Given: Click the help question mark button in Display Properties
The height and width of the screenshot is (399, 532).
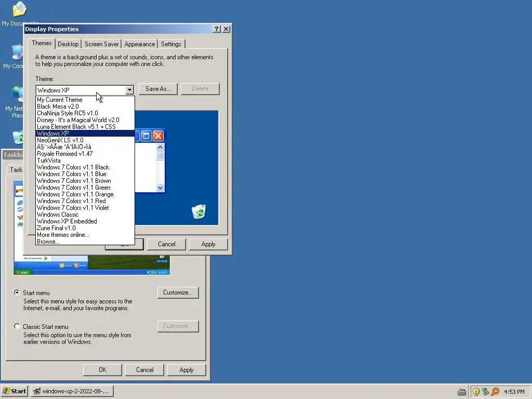Looking at the screenshot, I should pos(217,29).
